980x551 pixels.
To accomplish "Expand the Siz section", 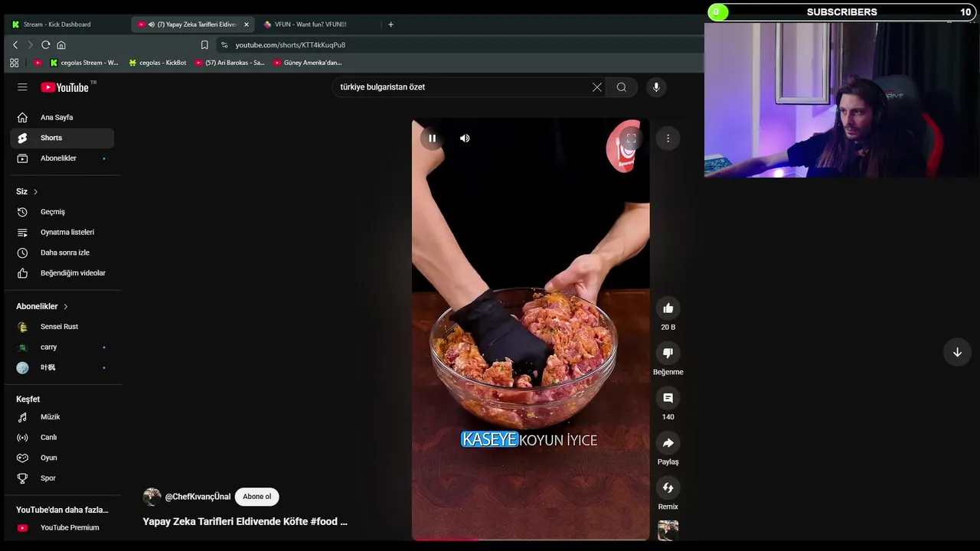I will click(x=27, y=191).
